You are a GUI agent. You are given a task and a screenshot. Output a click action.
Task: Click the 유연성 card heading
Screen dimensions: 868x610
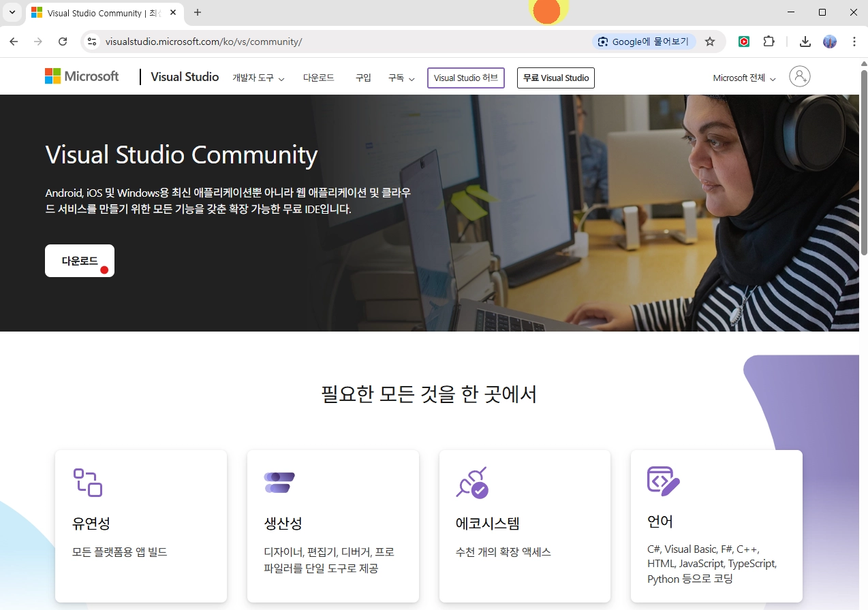tap(91, 524)
